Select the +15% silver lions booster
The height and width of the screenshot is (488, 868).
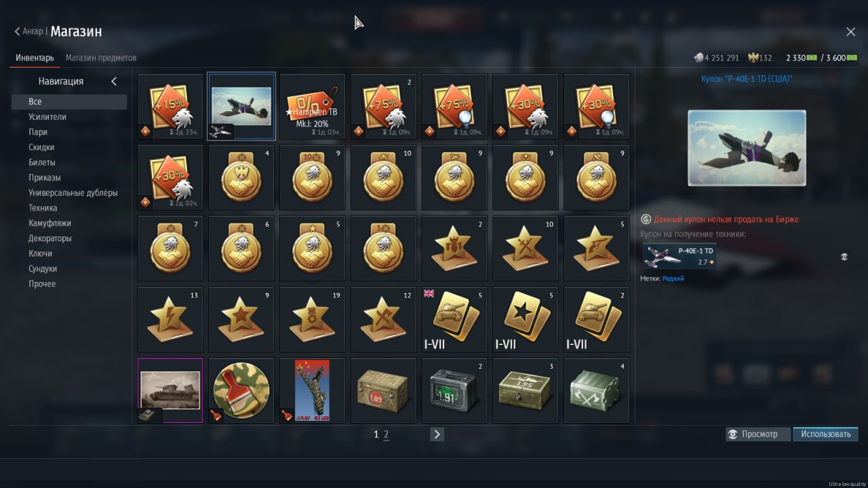coord(170,106)
